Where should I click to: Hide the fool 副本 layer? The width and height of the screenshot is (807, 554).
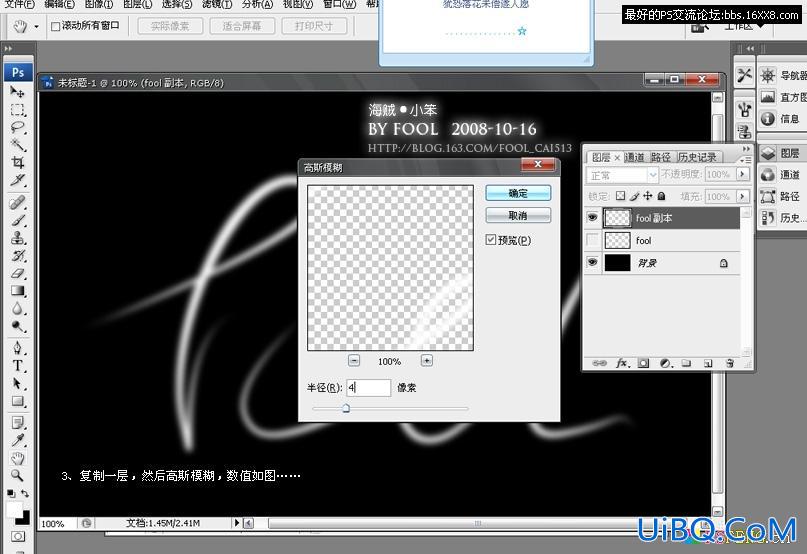pyautogui.click(x=592, y=218)
